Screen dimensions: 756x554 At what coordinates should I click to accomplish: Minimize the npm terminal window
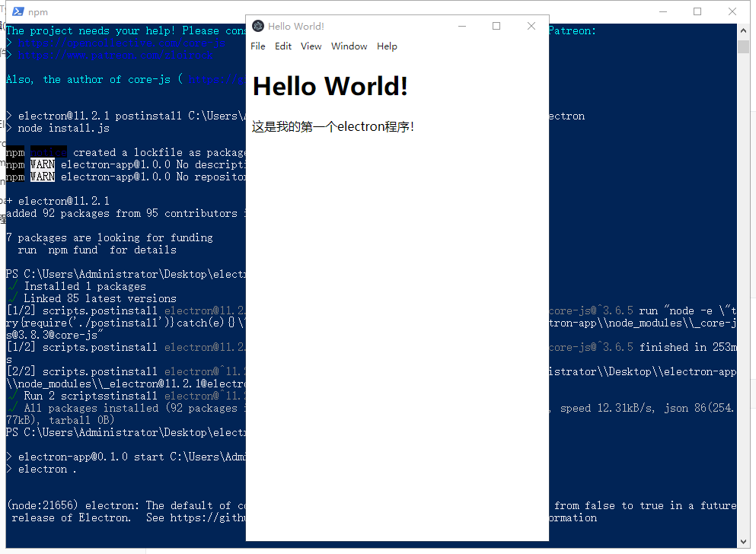coord(663,11)
